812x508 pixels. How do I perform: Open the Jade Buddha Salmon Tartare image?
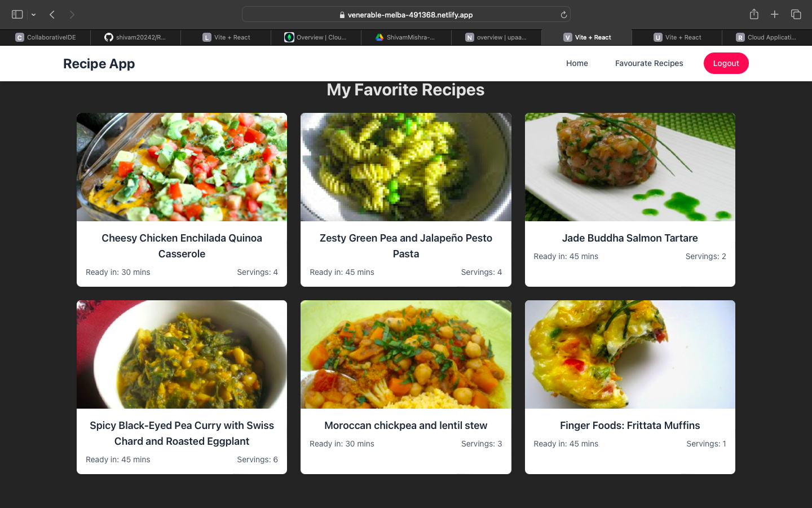coord(630,167)
